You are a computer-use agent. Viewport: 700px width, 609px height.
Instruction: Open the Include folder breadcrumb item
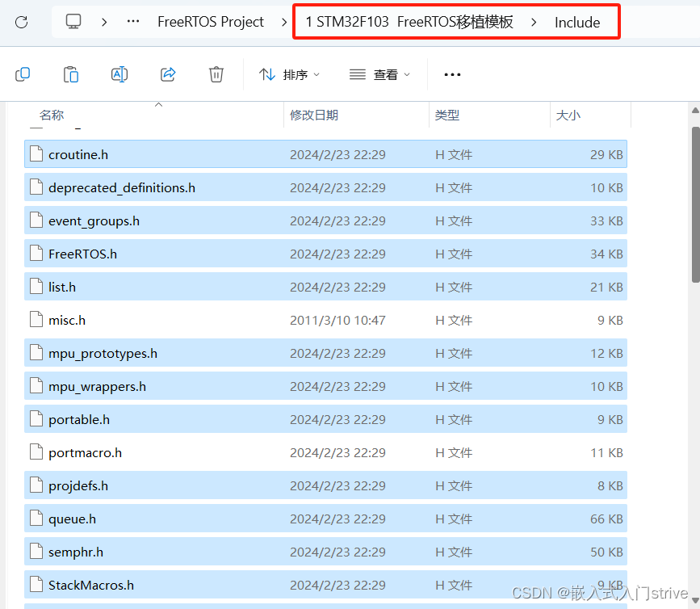(576, 22)
